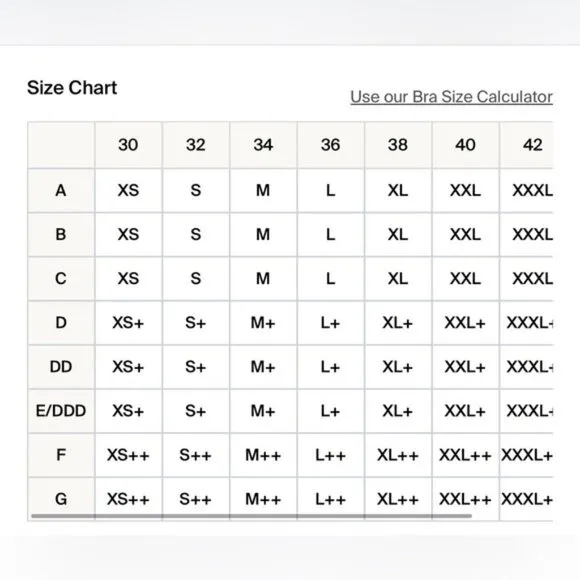
Task: Select the 36 band size column header
Action: [330, 145]
